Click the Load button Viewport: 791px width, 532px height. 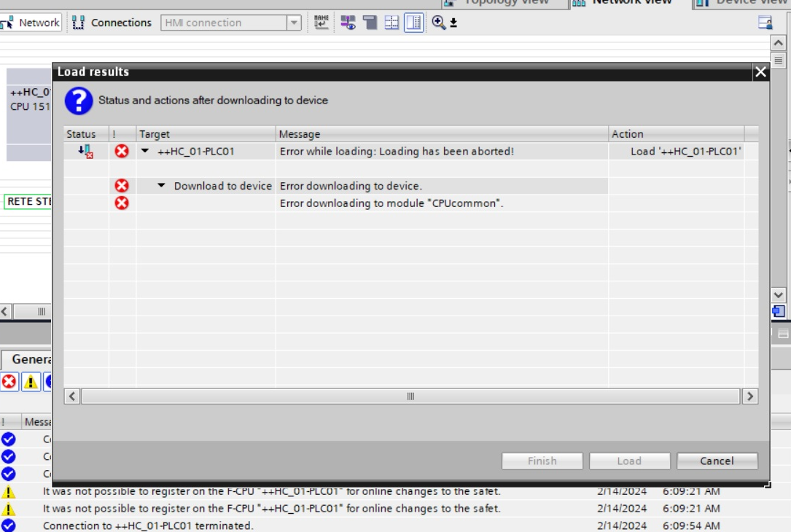[x=630, y=461]
